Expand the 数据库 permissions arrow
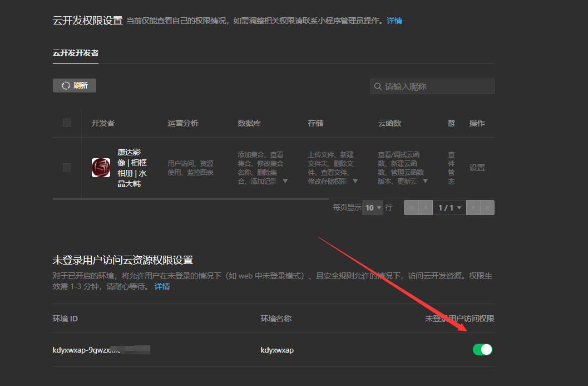588x386 pixels. pos(285,181)
